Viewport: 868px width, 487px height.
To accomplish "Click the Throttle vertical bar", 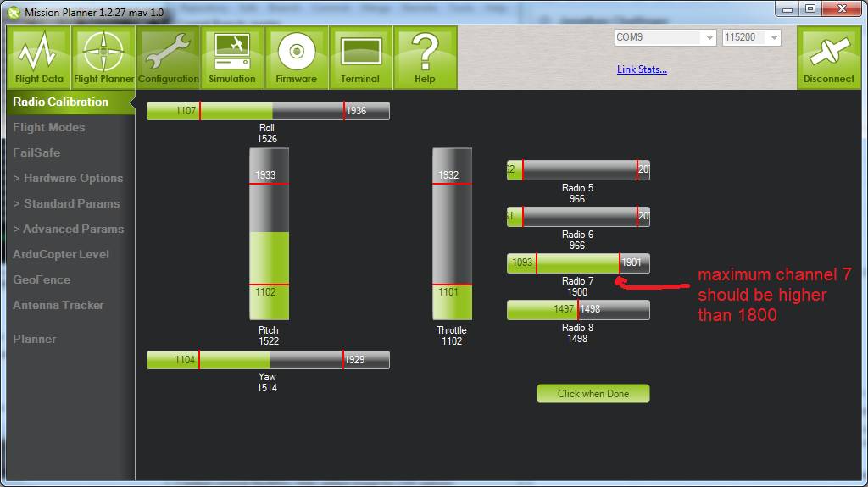I will tap(452, 234).
